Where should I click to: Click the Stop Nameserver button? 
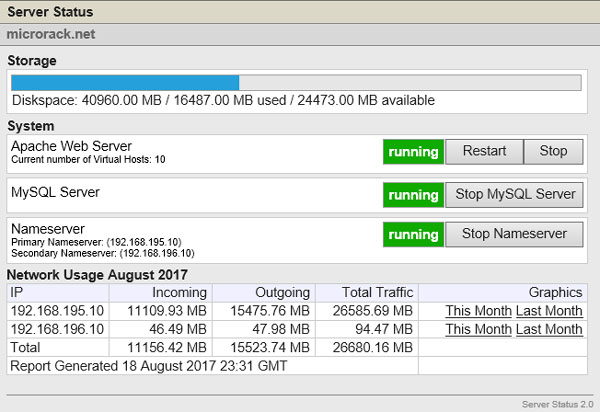(x=515, y=234)
